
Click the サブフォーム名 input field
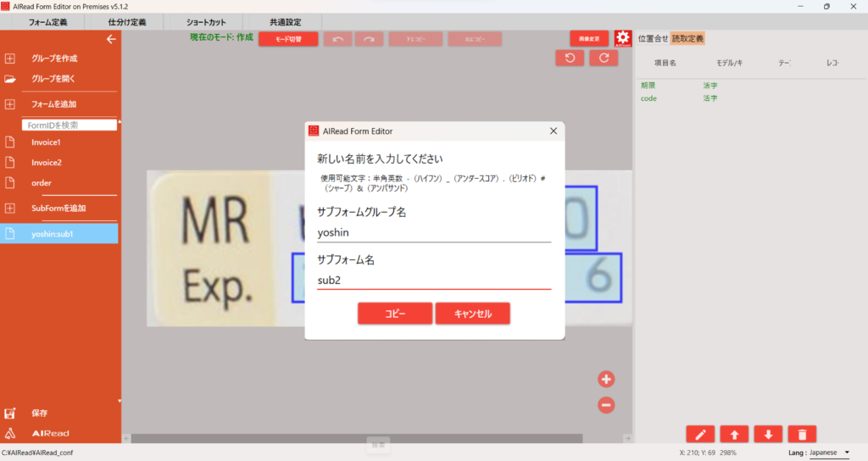434,280
